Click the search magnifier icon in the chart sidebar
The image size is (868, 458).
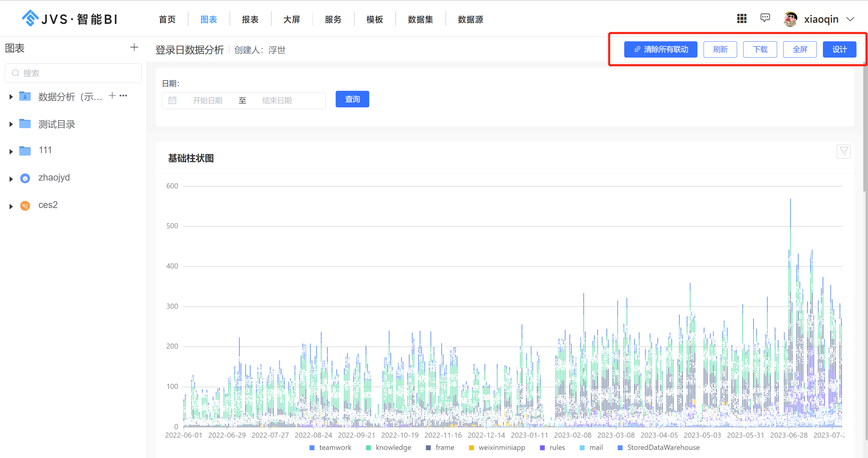[x=15, y=73]
